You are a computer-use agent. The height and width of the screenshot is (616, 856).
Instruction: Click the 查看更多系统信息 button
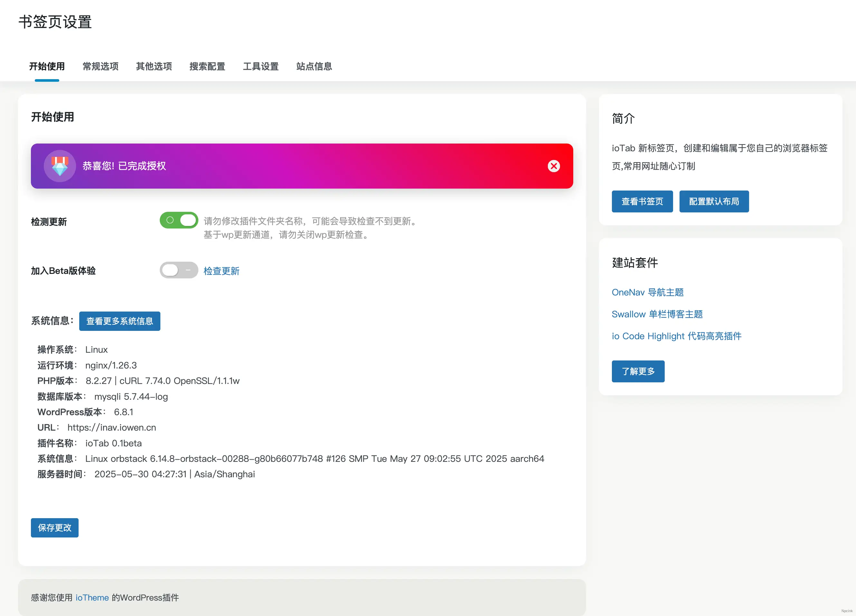coord(119,321)
